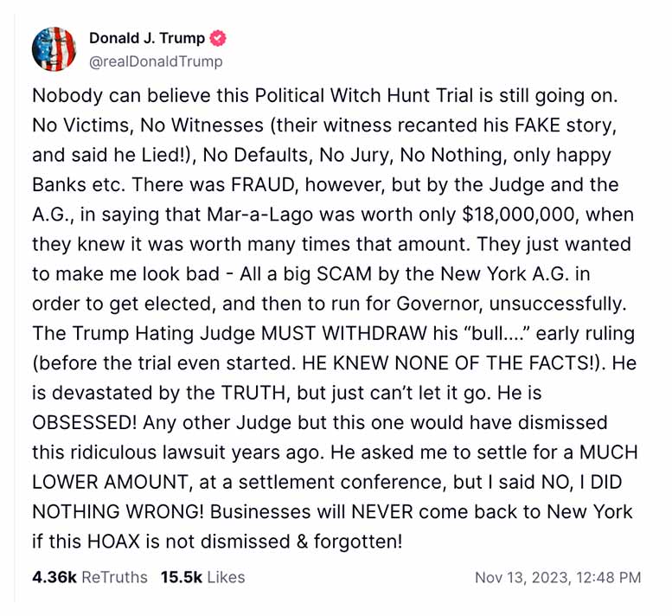Screen dimensions: 672x616
Task: View the 4.36k ReTruths list
Action: (x=89, y=577)
